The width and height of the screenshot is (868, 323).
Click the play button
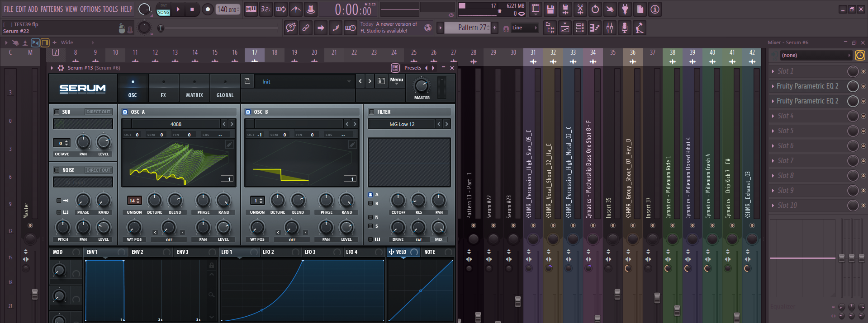178,9
